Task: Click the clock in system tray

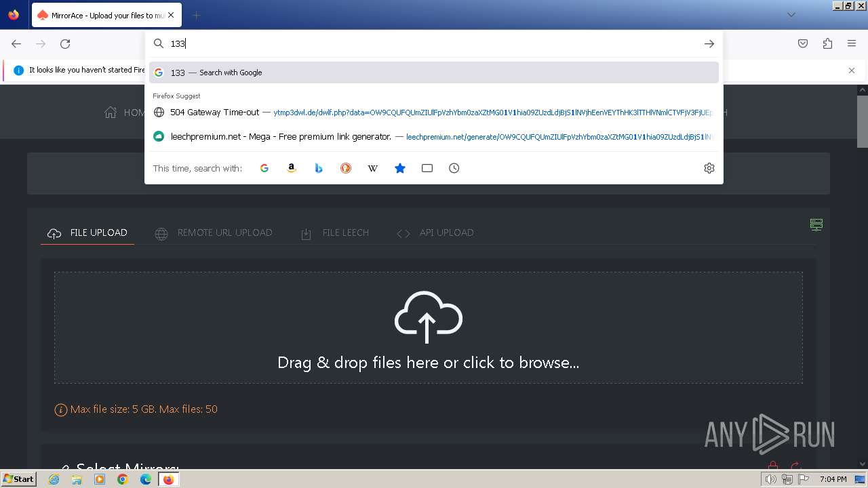Action: click(x=833, y=479)
